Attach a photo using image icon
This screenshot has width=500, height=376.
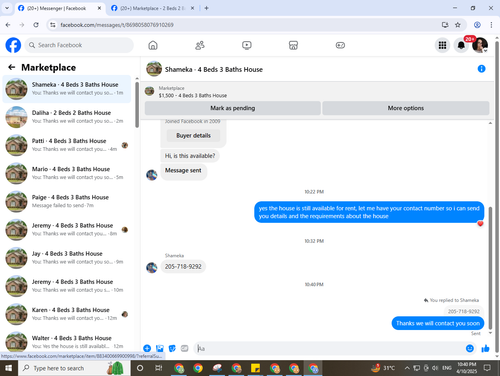pyautogui.click(x=160, y=348)
